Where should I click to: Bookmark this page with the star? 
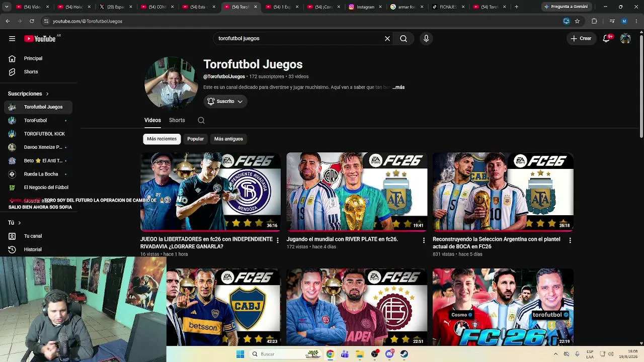pos(577,21)
